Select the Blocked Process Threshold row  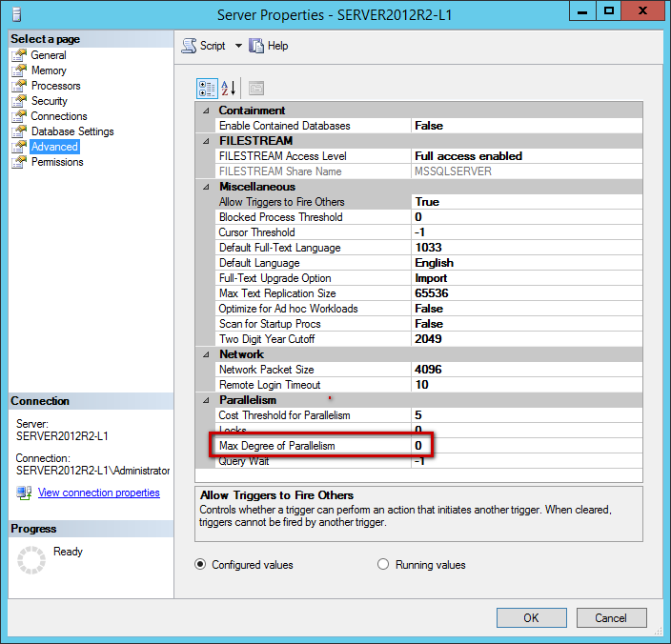point(428,217)
